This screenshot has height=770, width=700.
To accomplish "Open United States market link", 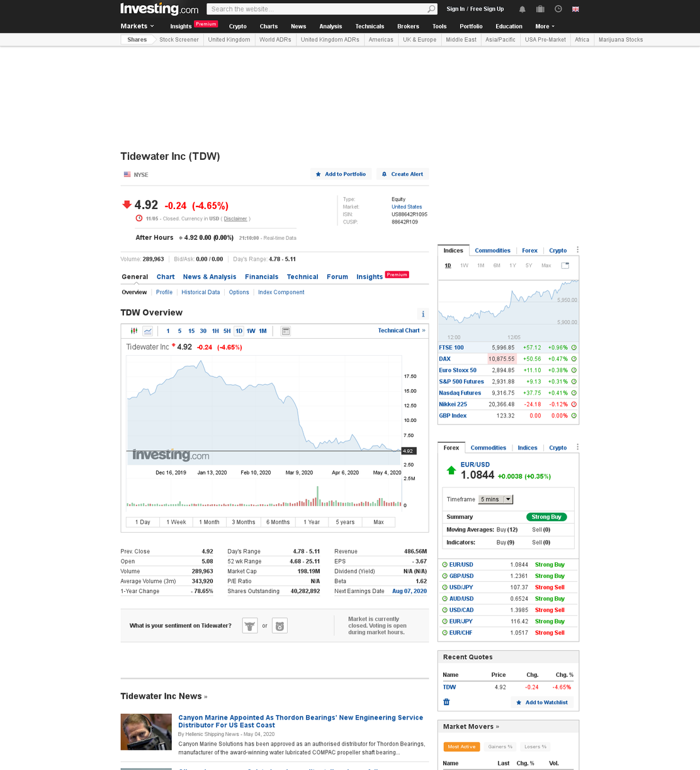I will click(x=407, y=207).
